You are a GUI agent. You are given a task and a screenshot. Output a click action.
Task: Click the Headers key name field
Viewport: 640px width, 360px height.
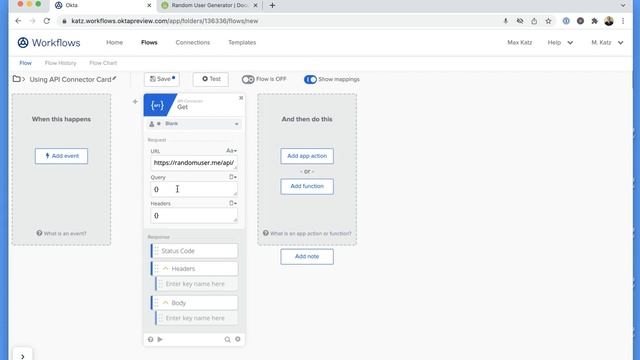coord(196,284)
